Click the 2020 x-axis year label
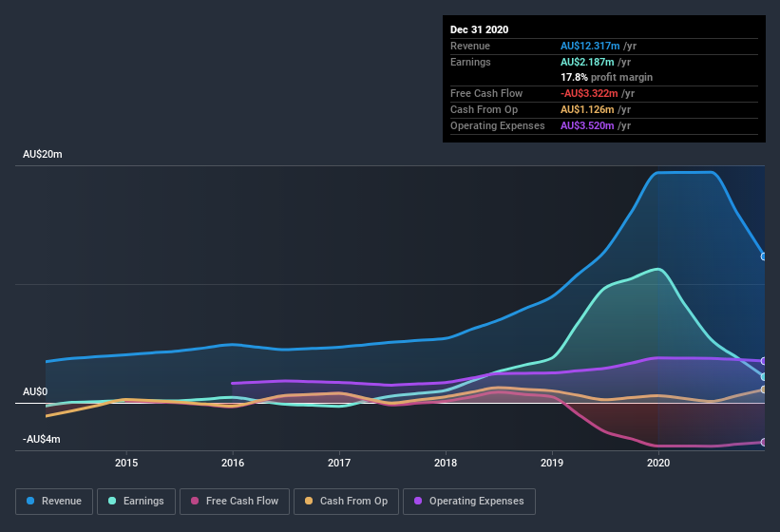Screen dimensions: 780x532 click(658, 463)
